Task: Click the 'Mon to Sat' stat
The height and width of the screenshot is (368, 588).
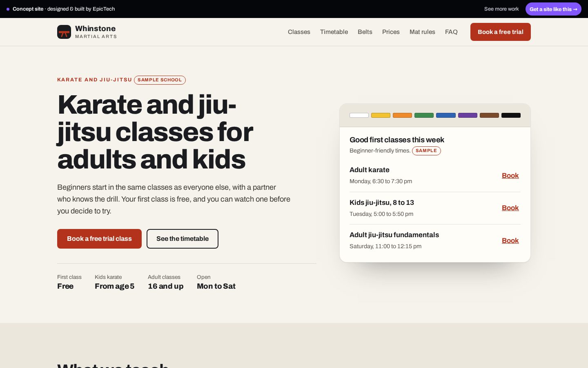Action: (216, 286)
